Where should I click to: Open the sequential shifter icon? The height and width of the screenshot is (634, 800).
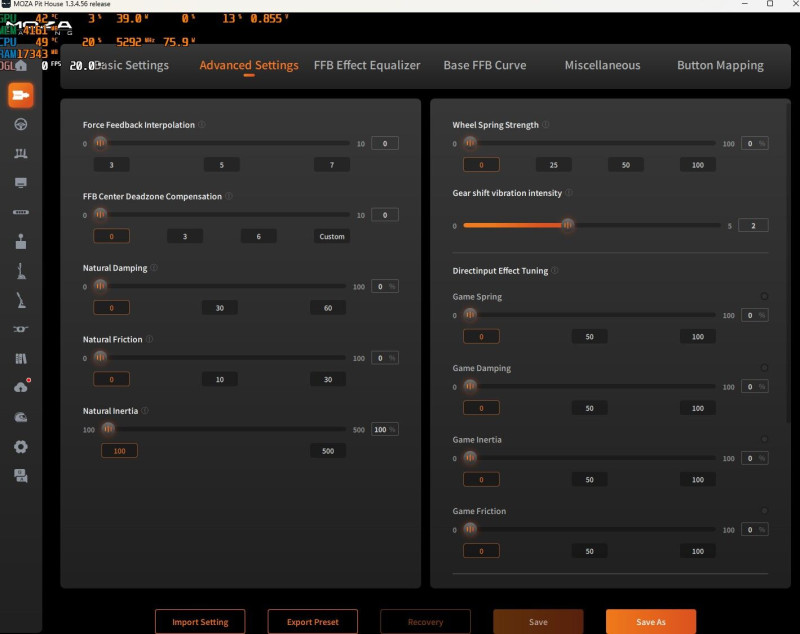click(20, 271)
